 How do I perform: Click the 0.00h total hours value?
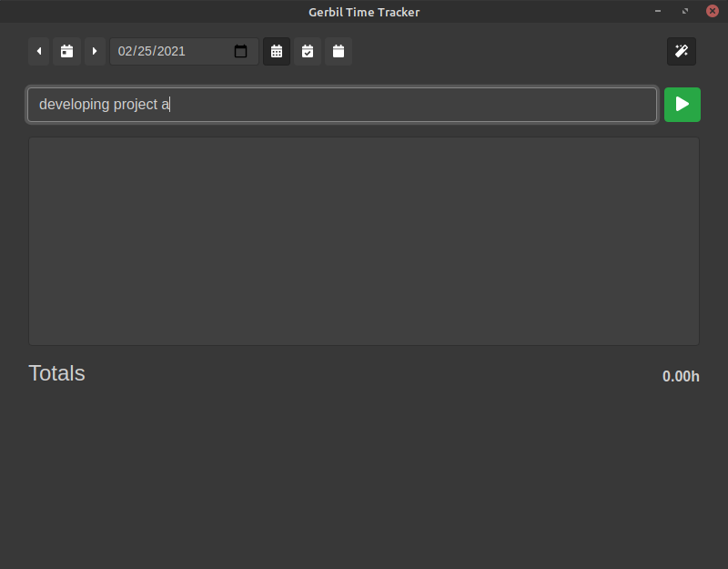[x=681, y=376]
